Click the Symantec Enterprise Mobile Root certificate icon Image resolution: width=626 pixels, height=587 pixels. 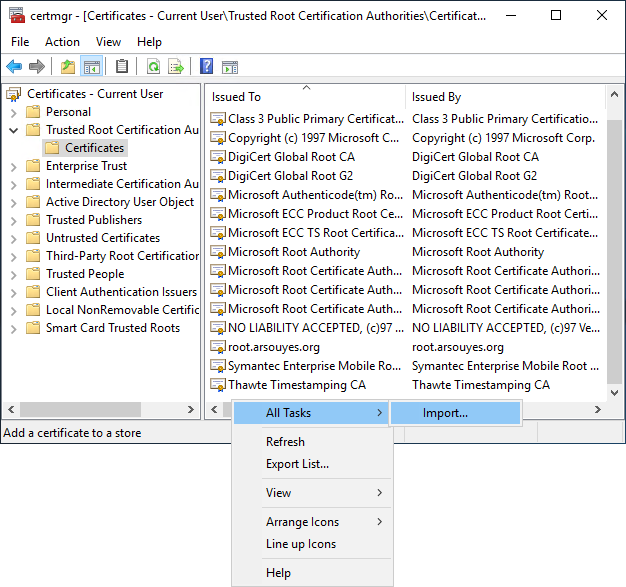pyautogui.click(x=218, y=366)
